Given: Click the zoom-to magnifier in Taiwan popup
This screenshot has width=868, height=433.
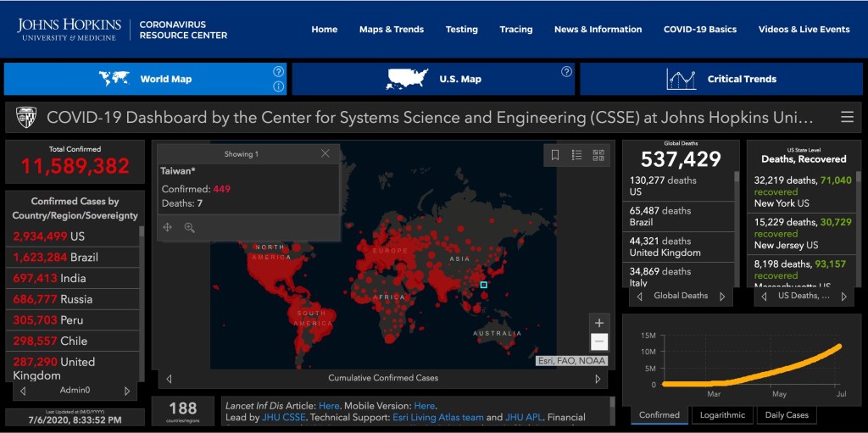Looking at the screenshot, I should (190, 227).
